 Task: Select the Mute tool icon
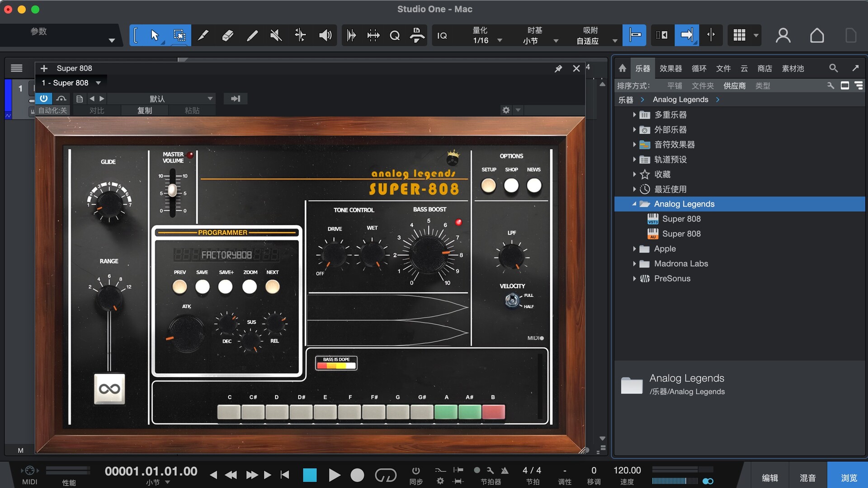click(276, 35)
